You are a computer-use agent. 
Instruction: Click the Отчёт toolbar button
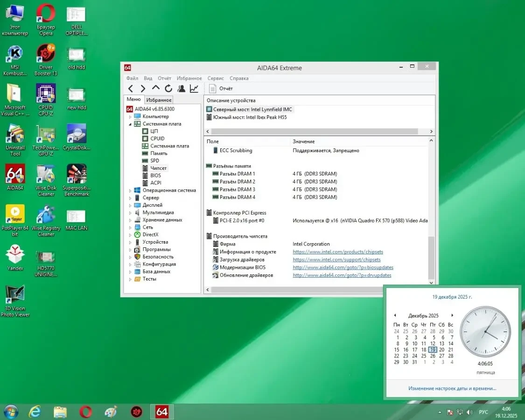coord(221,89)
